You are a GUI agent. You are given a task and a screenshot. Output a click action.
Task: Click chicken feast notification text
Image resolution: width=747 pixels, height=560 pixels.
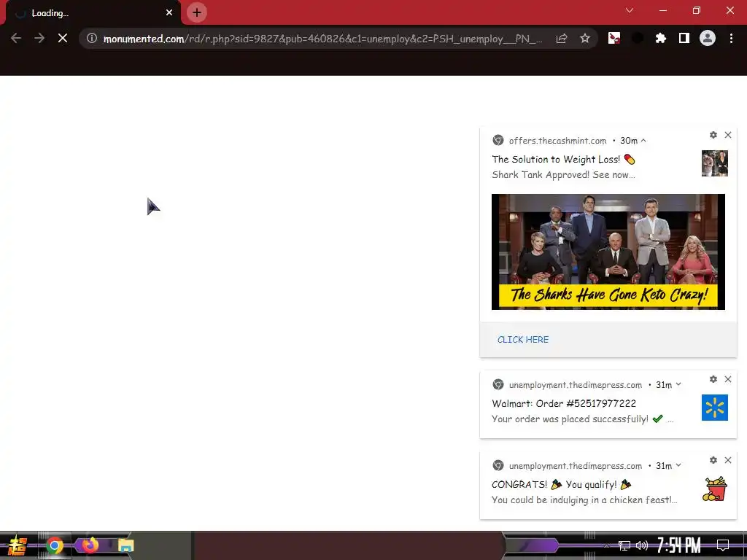(x=584, y=500)
